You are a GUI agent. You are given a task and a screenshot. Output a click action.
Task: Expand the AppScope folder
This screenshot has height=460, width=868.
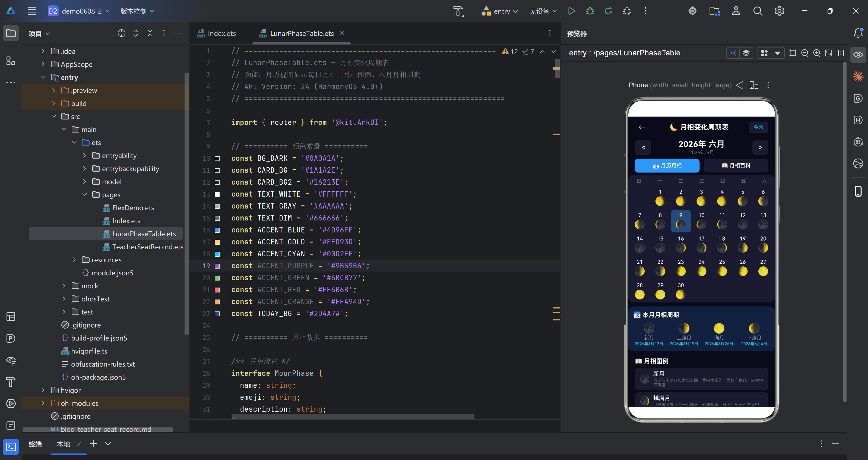tap(43, 64)
